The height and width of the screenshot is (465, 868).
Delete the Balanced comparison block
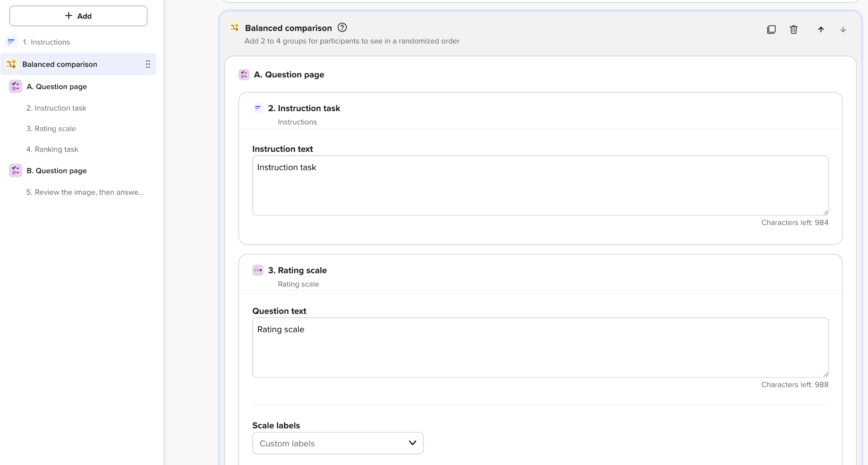(x=794, y=29)
